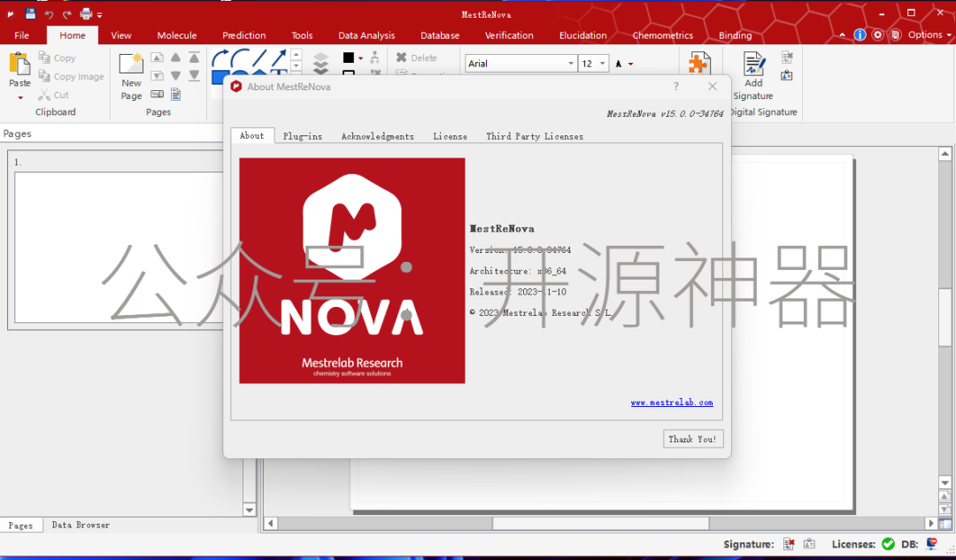Open the quick access toolbar customize arrow
Screen dimensions: 956x560
click(99, 15)
